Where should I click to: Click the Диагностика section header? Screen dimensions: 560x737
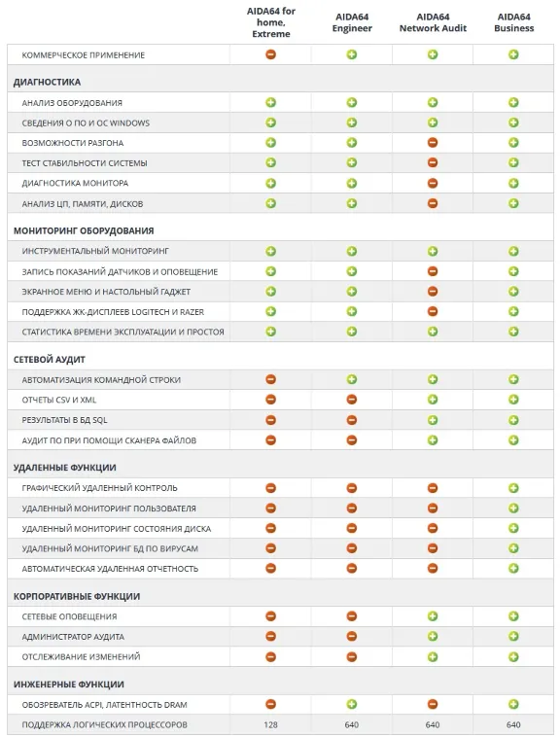[x=47, y=83]
